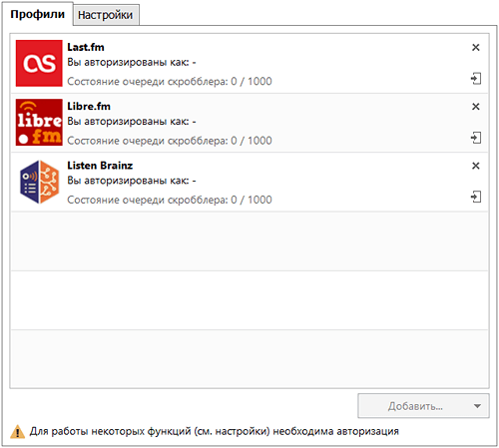Remove the Listen Brainz profile with X icon
499x448 pixels.
pos(476,166)
